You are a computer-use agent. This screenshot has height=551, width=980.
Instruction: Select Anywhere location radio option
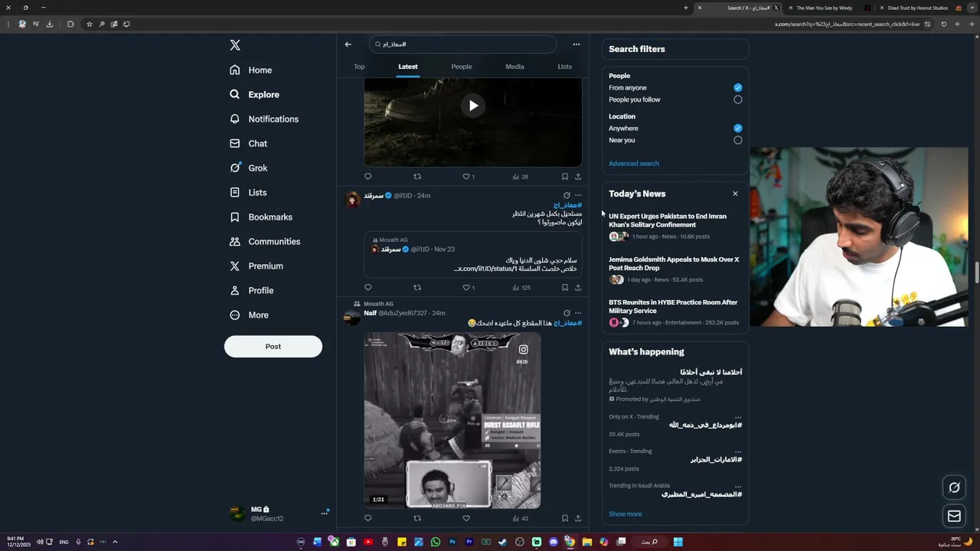click(738, 129)
